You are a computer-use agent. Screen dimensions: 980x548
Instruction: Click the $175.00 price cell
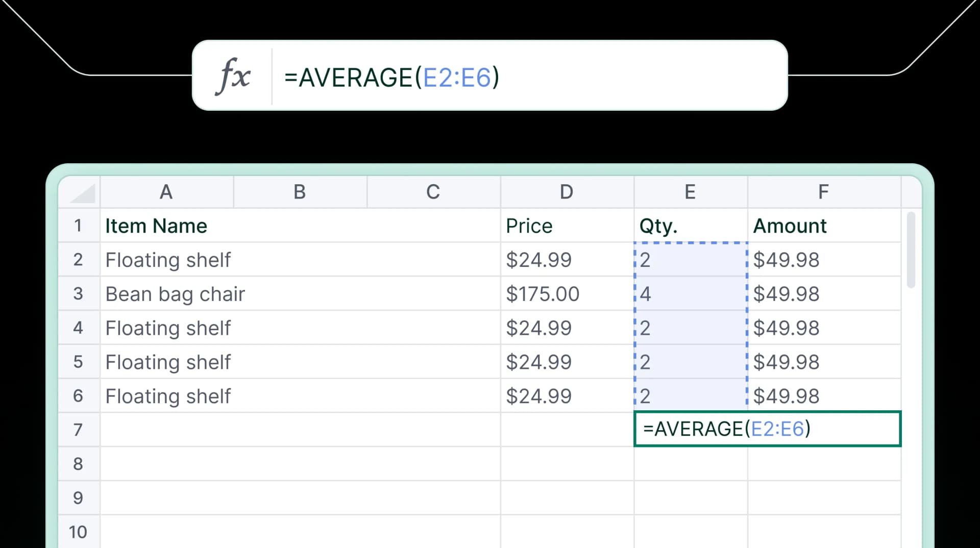pyautogui.click(x=567, y=294)
